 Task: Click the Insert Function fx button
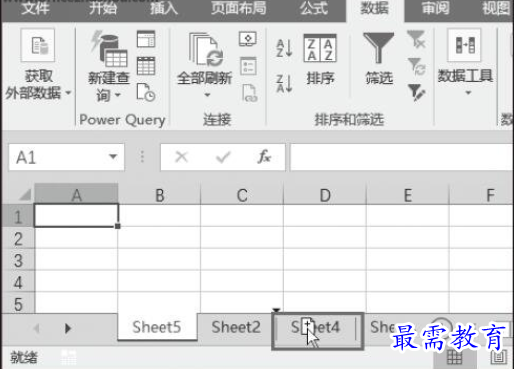point(264,156)
